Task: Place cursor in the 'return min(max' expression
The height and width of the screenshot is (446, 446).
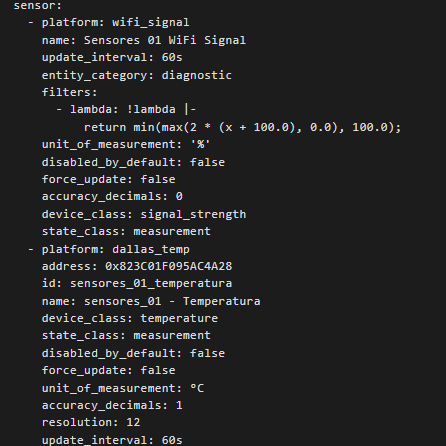Action: tap(242, 127)
